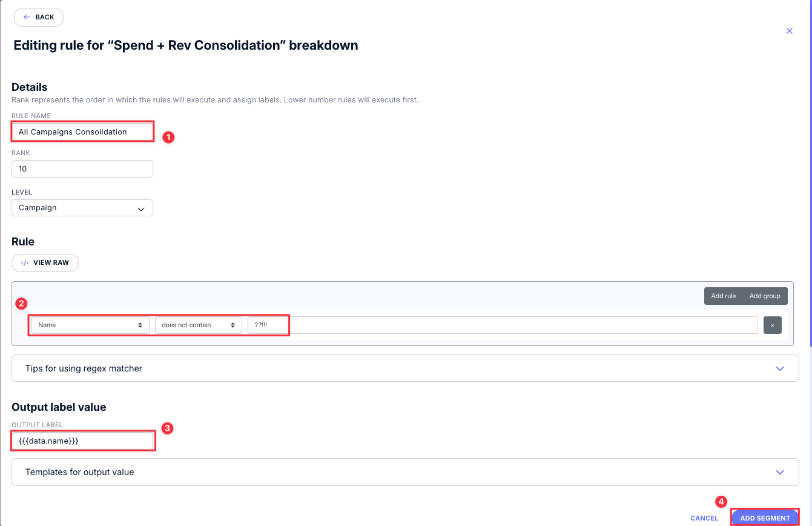The image size is (812, 526).
Task: Click the Output Label input field
Action: [82, 441]
